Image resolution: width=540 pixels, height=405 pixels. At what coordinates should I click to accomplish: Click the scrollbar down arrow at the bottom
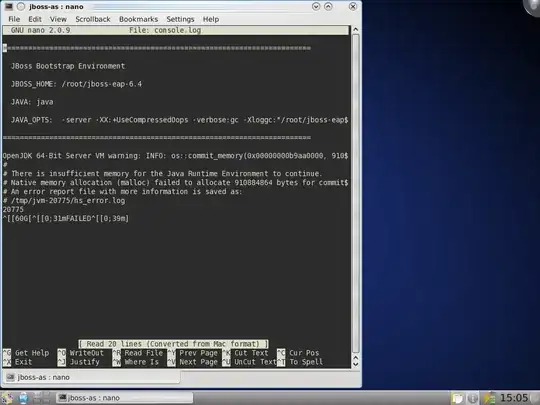pyautogui.click(x=356, y=364)
